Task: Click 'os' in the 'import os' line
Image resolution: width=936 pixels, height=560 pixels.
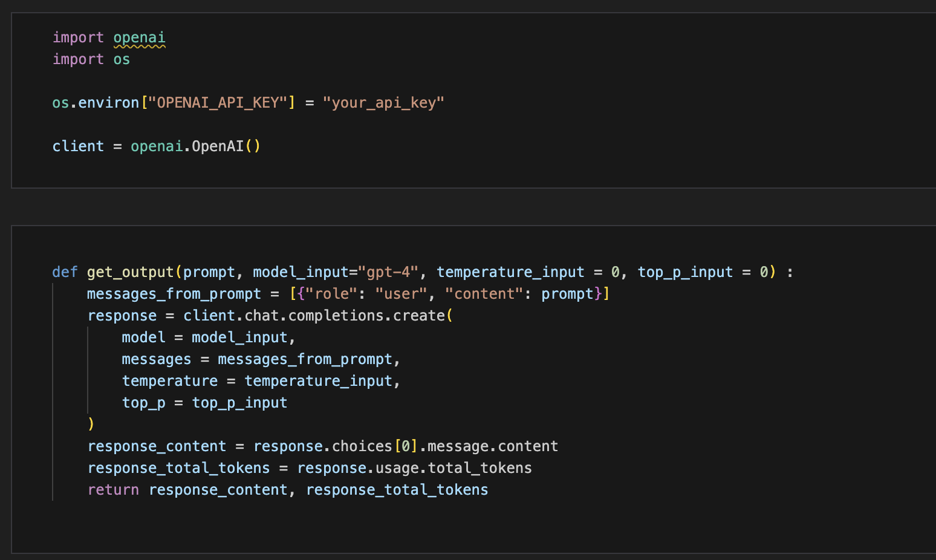Action: point(122,59)
